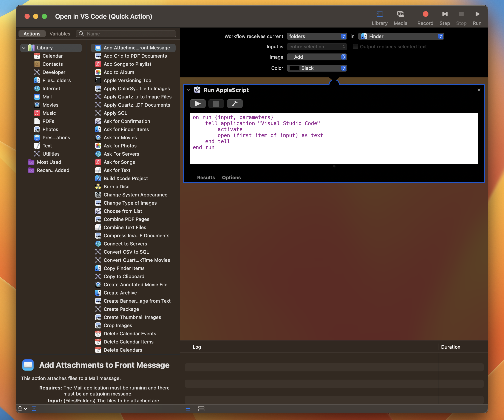Open the Options tab of action

pyautogui.click(x=231, y=178)
